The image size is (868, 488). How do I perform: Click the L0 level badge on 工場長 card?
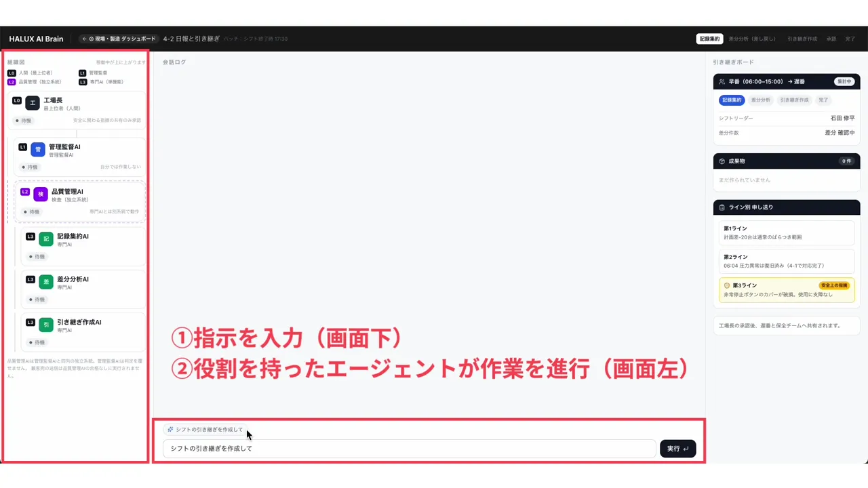coord(17,100)
